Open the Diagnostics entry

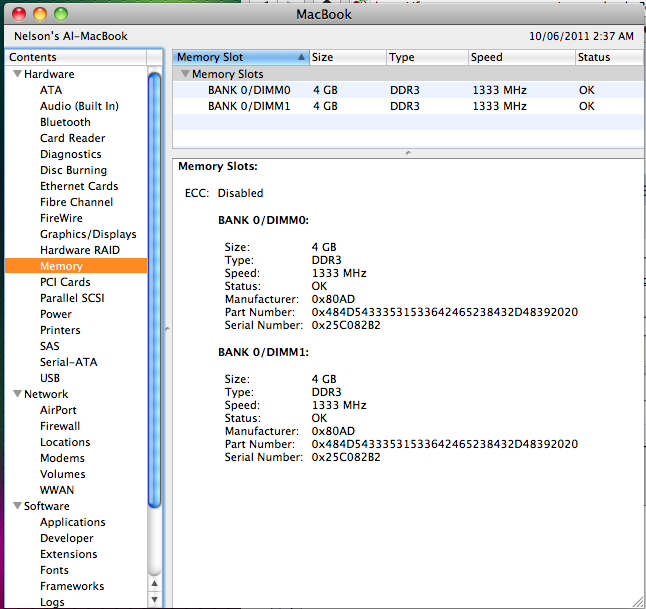[x=70, y=154]
